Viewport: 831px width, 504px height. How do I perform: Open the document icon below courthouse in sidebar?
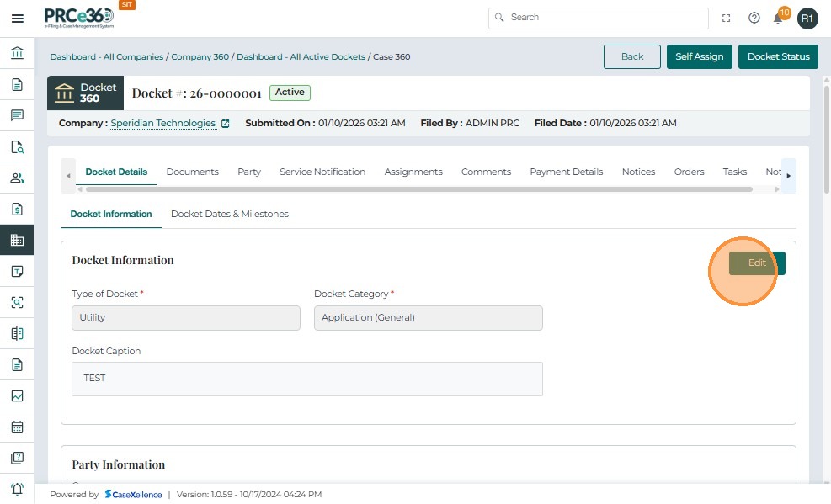[17, 84]
